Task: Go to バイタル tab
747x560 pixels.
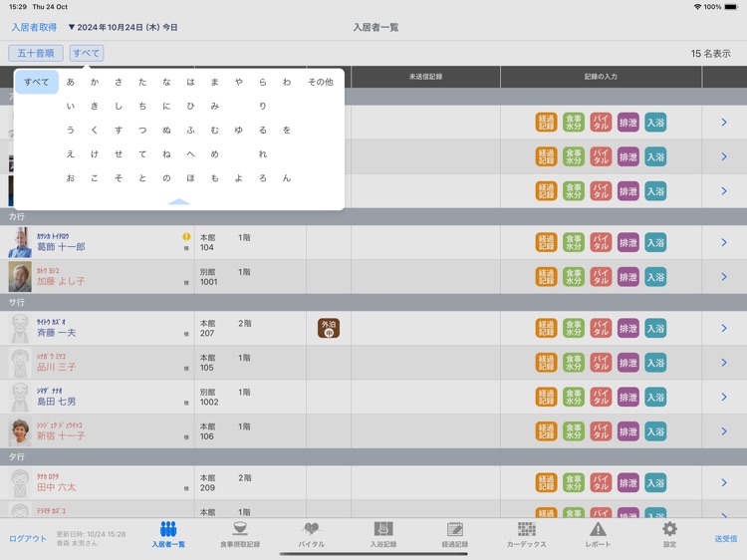Action: (x=312, y=535)
